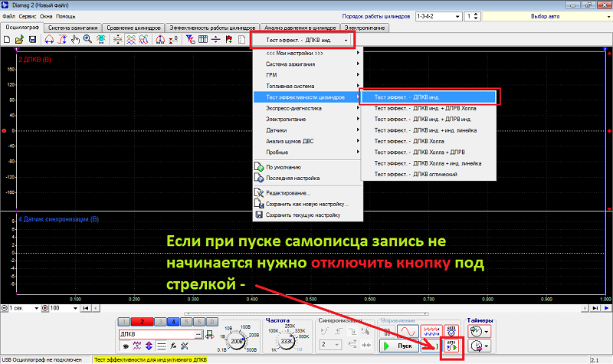Click the voltage range knob showing 200В

coord(237,341)
